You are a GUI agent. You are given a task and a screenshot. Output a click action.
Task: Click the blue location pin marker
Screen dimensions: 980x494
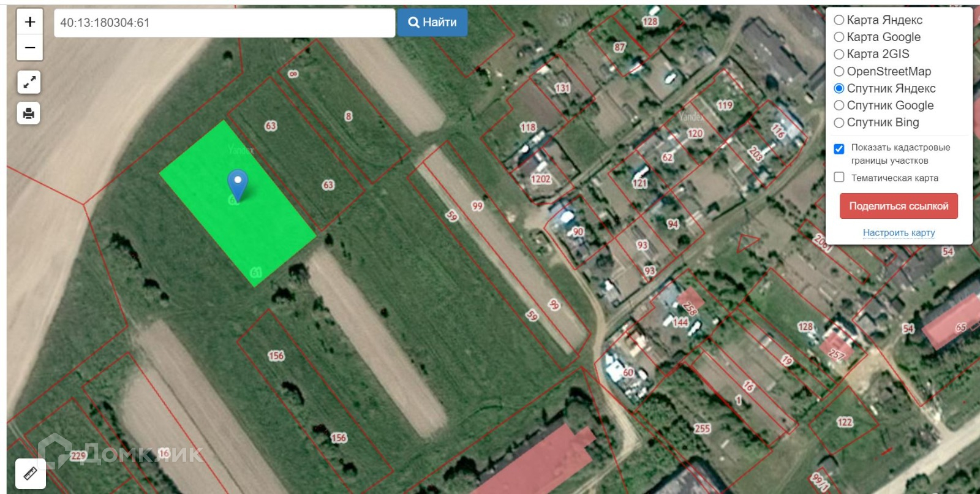click(x=238, y=184)
